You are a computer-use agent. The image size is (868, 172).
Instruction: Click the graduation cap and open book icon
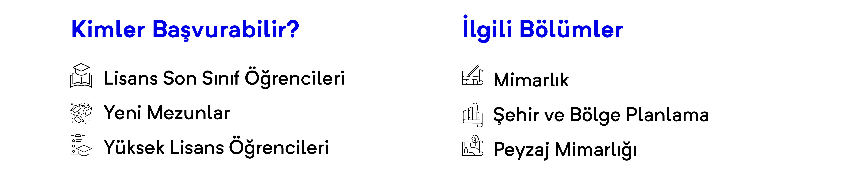click(x=81, y=75)
